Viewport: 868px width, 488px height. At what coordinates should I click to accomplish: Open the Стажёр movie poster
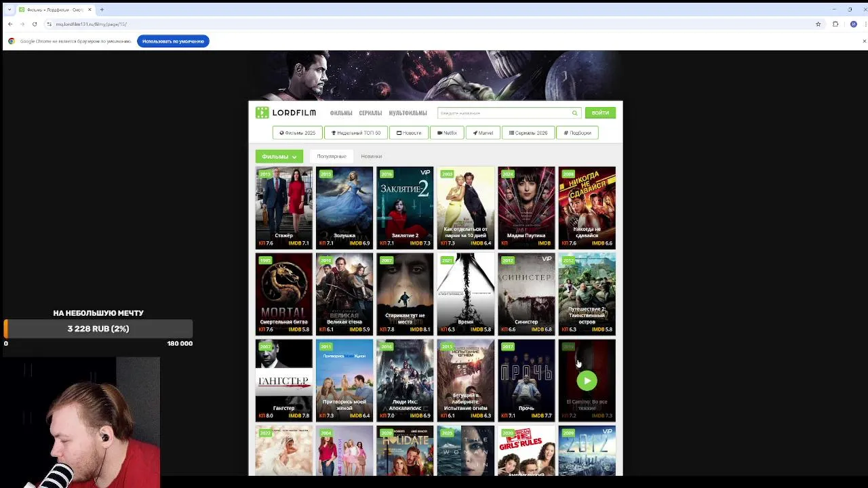284,207
